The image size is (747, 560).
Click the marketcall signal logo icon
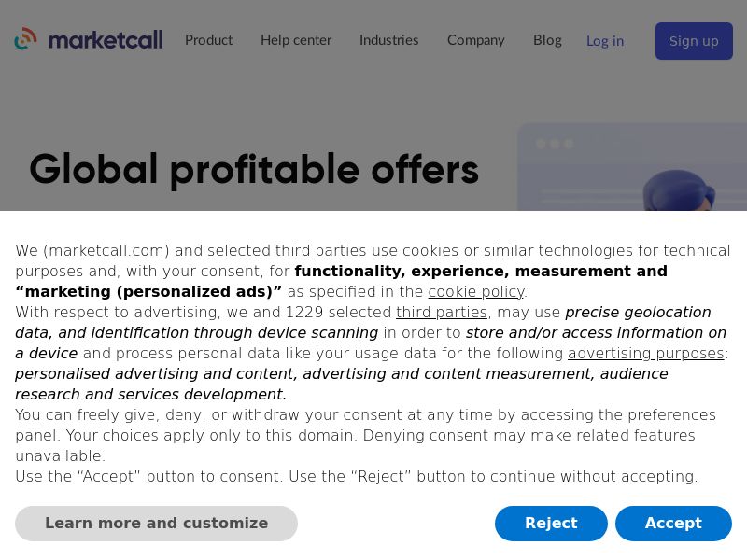click(26, 39)
